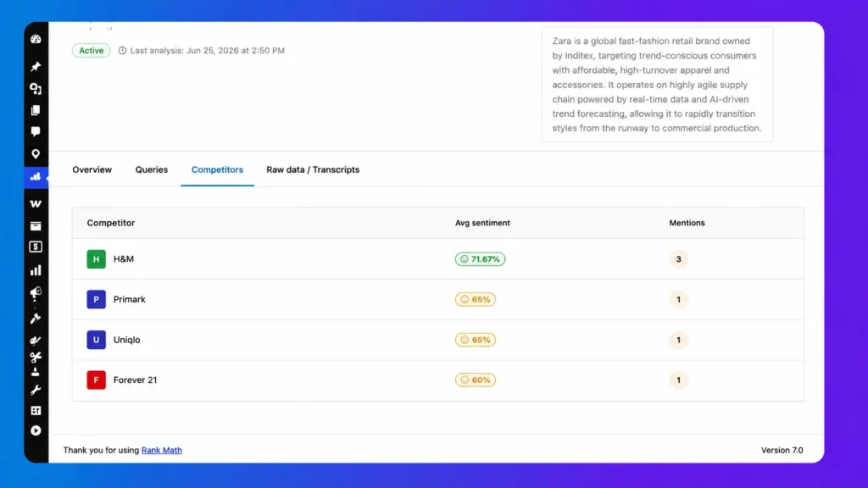Follow the Rank Math footer link
The height and width of the screenshot is (488, 868).
tap(162, 451)
